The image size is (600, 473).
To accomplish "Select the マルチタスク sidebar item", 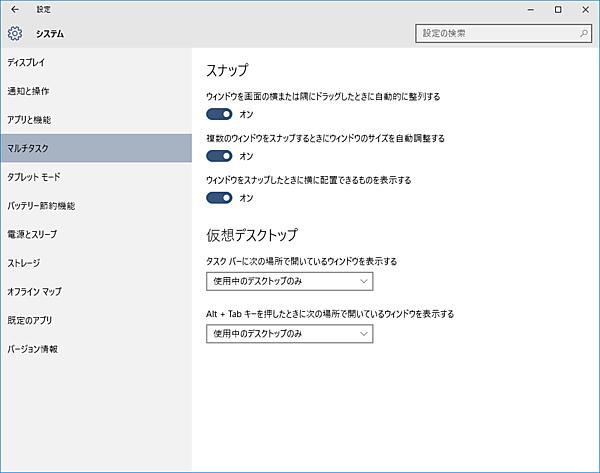I will pos(96,148).
